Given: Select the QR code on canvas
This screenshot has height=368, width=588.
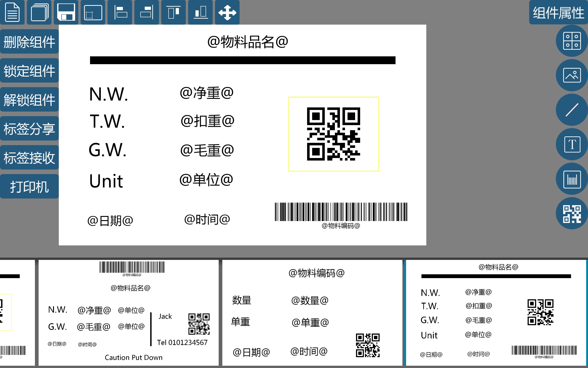Looking at the screenshot, I should click(334, 134).
